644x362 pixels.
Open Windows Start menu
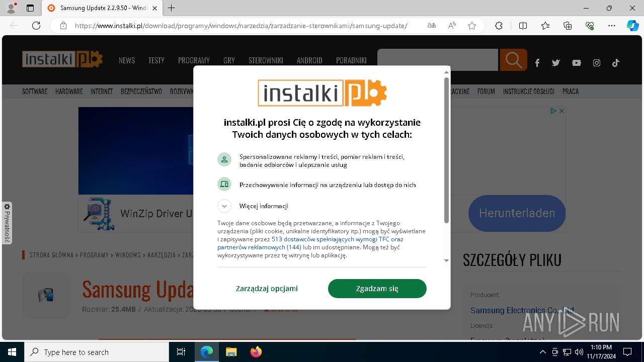point(12,352)
